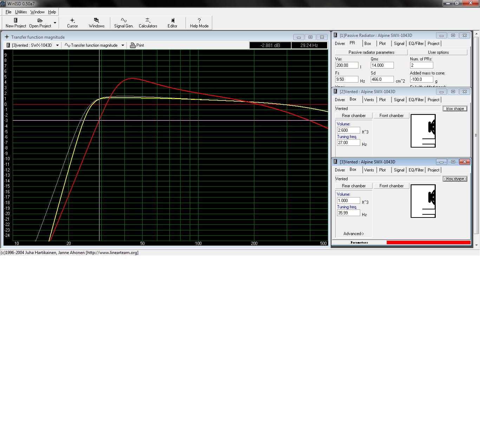Viewport: 480px width, 448px height.
Task: Click Front chamber in [3]Vented window
Action: click(x=391, y=186)
